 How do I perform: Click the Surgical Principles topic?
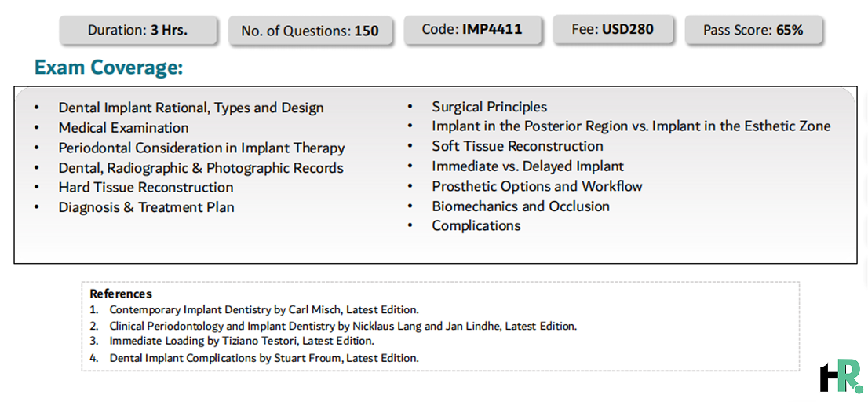[490, 107]
